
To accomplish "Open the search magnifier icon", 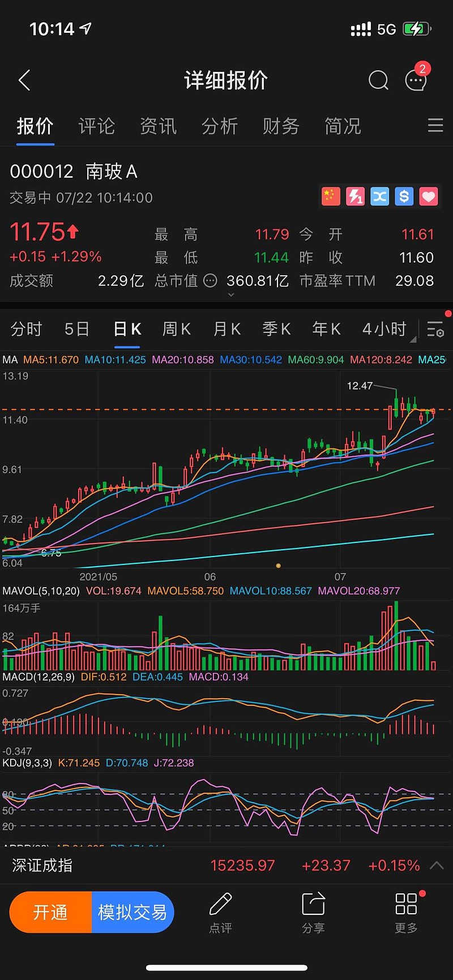I will pyautogui.click(x=378, y=80).
